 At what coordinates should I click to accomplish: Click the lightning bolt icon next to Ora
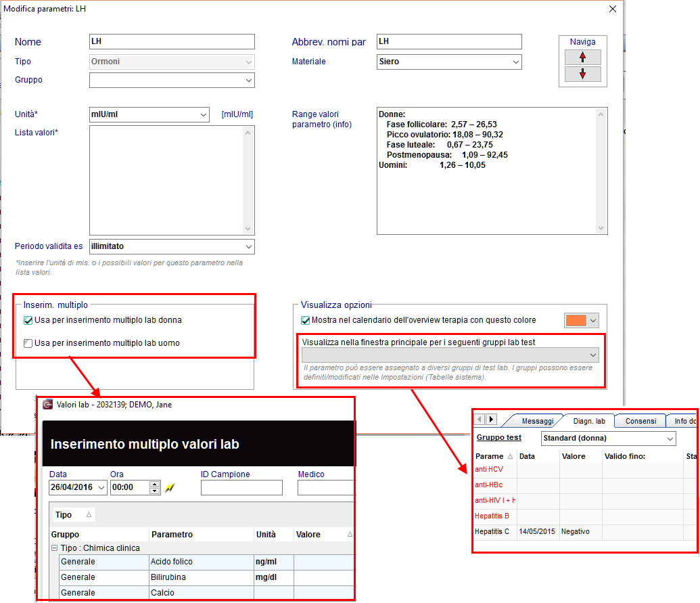[x=170, y=488]
